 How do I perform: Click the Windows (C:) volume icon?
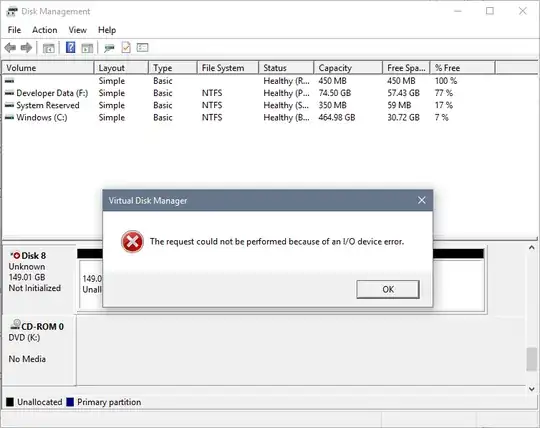(10, 117)
